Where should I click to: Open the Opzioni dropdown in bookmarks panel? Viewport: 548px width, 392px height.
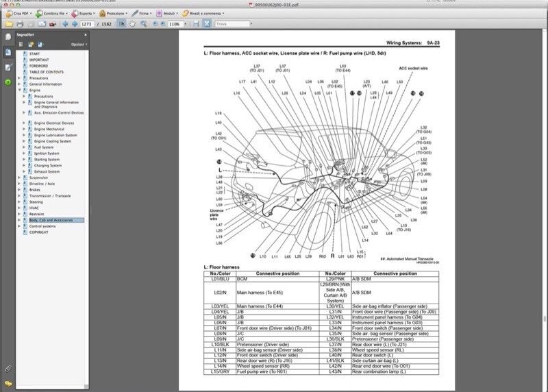pyautogui.click(x=79, y=44)
